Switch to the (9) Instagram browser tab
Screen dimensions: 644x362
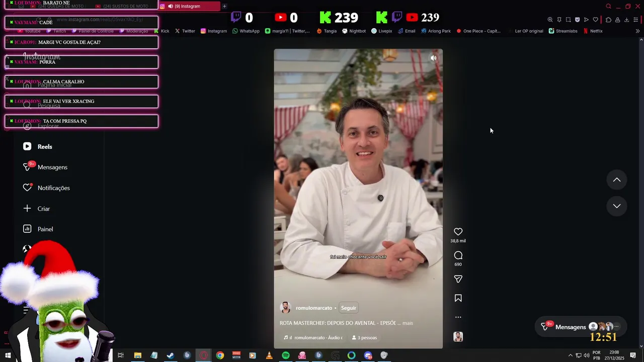pos(189,6)
